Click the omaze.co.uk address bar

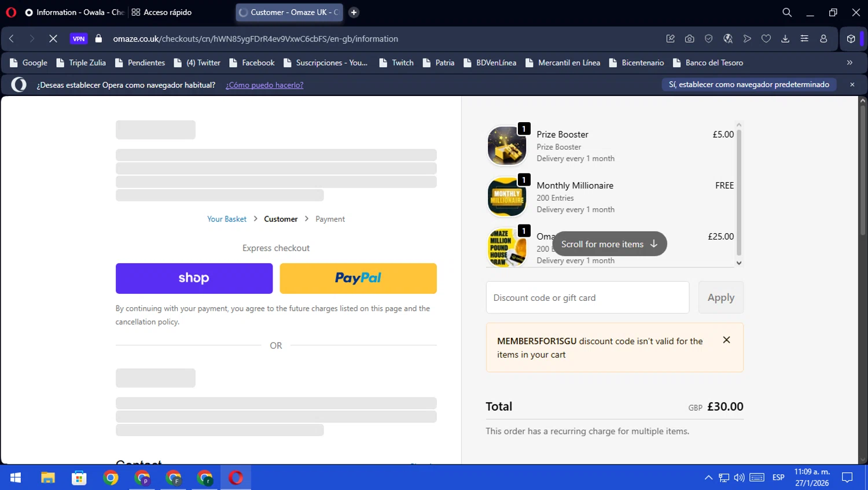[x=255, y=39]
